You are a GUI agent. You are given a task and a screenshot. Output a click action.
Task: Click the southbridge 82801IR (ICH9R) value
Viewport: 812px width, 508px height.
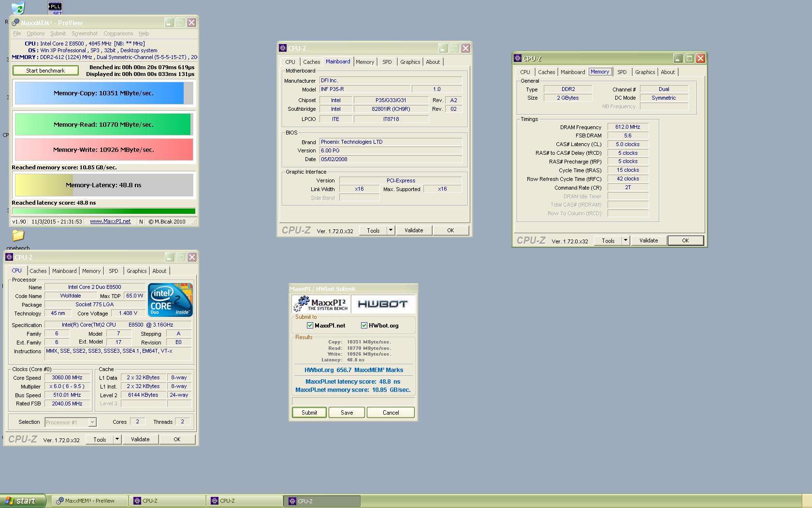coord(391,109)
